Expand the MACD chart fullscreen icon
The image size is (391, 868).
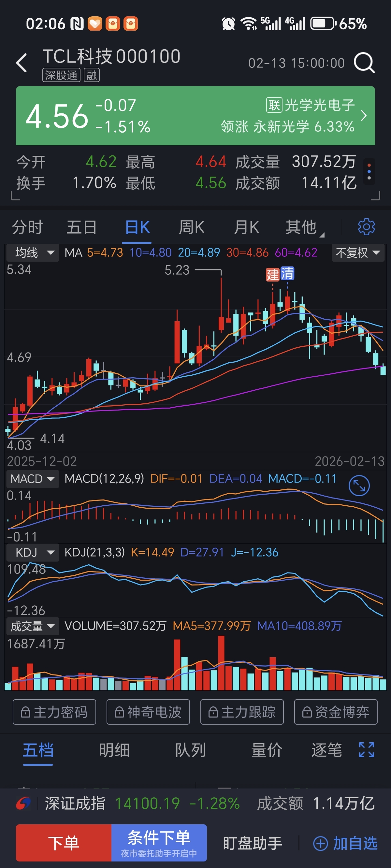(359, 485)
